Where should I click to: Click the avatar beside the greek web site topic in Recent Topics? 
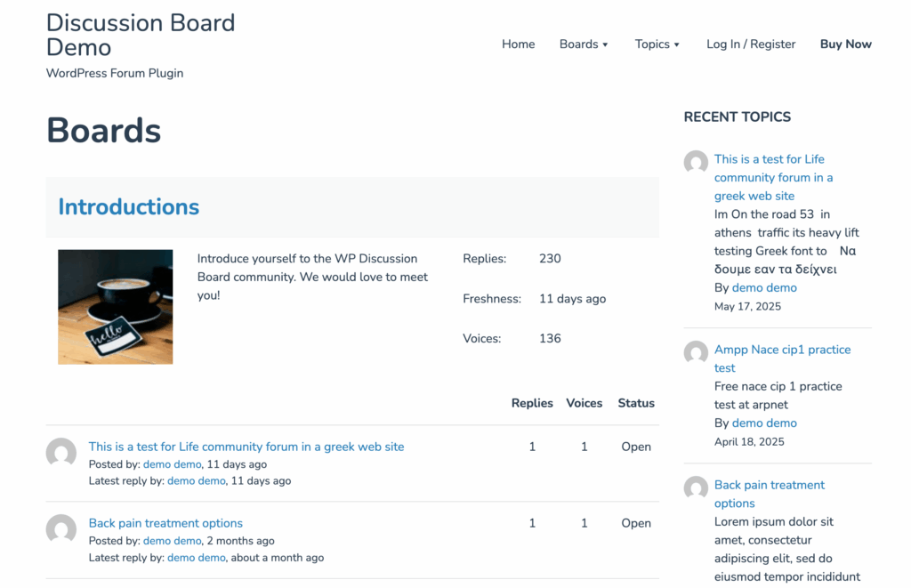[x=696, y=163]
